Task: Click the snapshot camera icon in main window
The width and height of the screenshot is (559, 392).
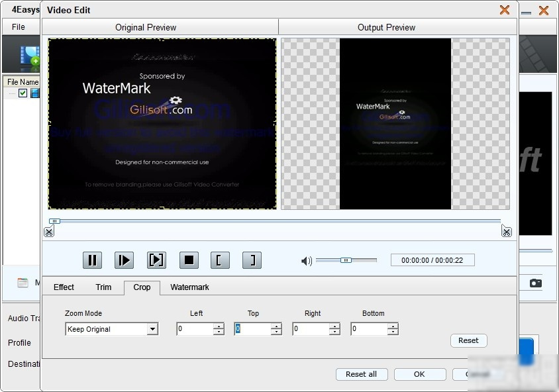Action: 535,283
